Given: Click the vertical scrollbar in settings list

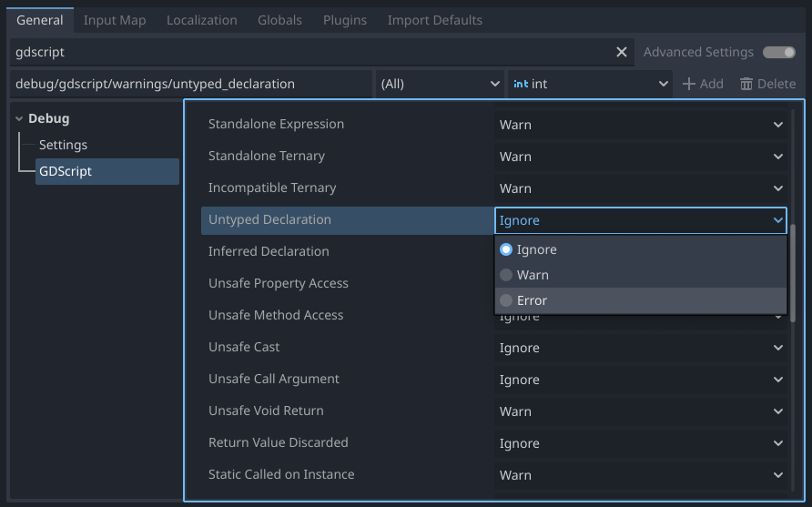Looking at the screenshot, I should click(793, 273).
